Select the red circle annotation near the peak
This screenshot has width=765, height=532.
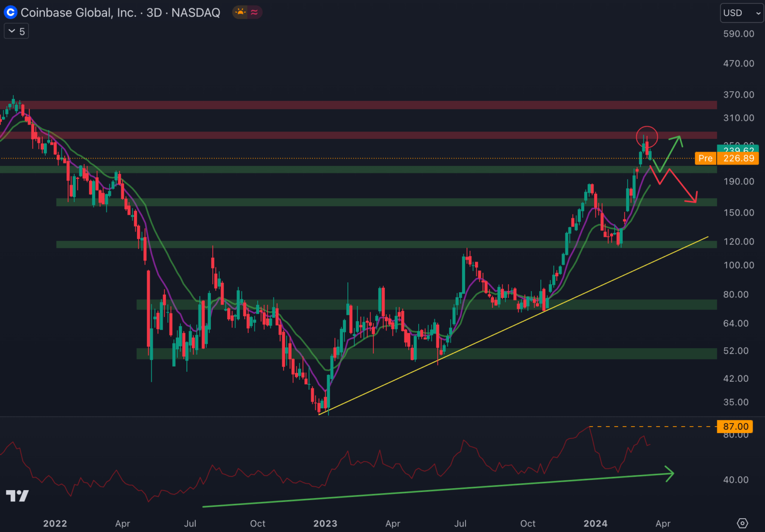point(647,136)
